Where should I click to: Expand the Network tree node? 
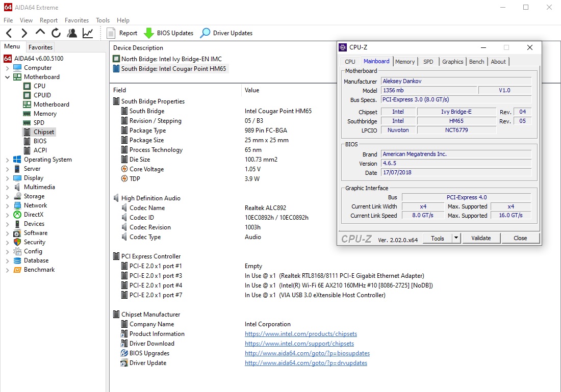pyautogui.click(x=8, y=205)
